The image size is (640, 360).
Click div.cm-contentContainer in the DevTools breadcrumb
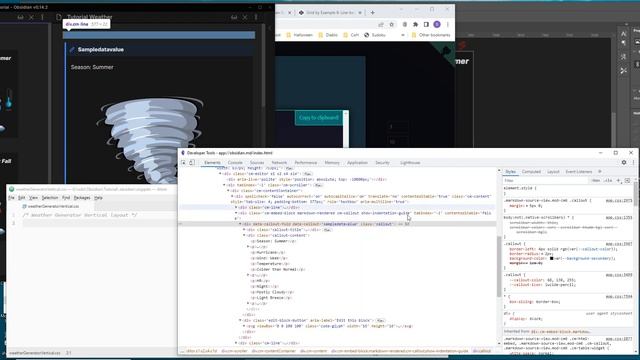coord(273,351)
